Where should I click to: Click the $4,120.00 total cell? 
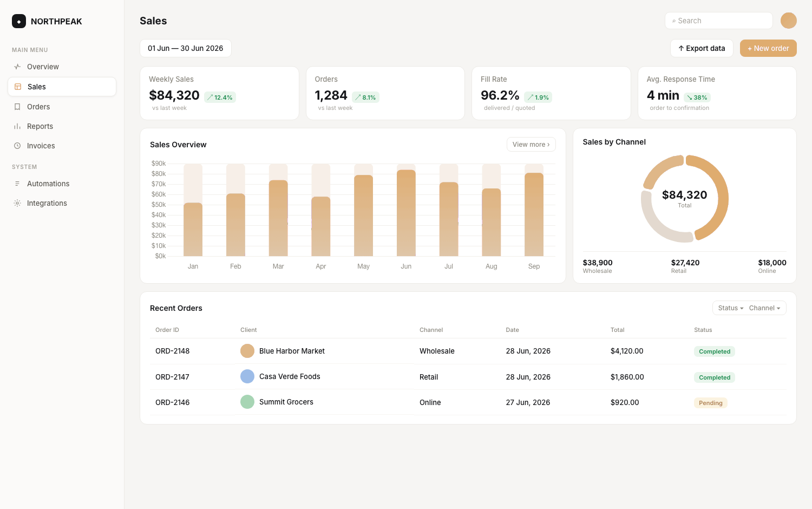pos(627,351)
